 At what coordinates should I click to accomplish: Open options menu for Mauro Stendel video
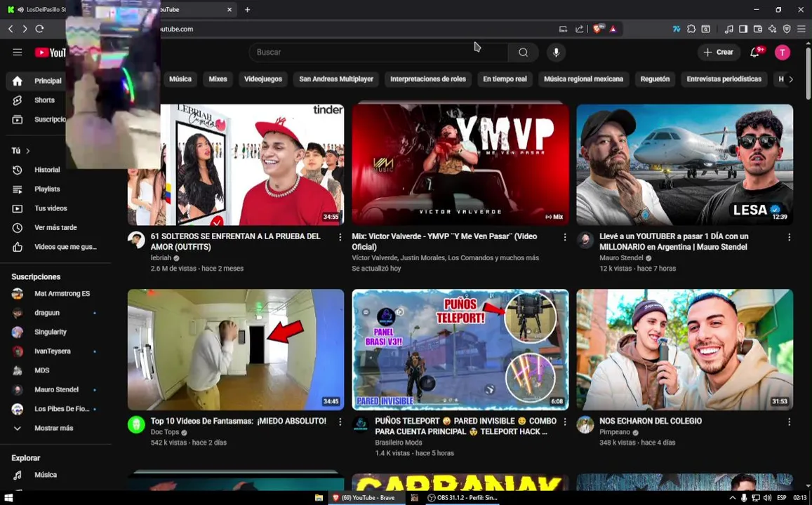(789, 237)
